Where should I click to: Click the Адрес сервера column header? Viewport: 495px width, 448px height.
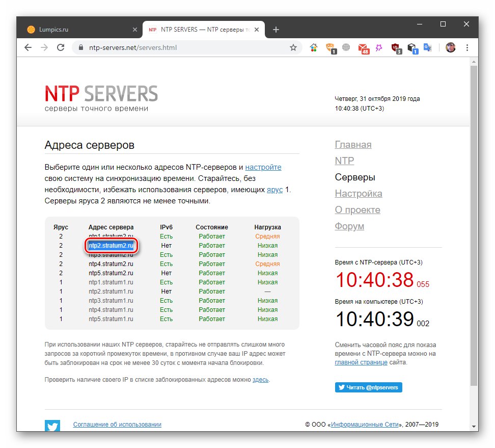click(111, 227)
